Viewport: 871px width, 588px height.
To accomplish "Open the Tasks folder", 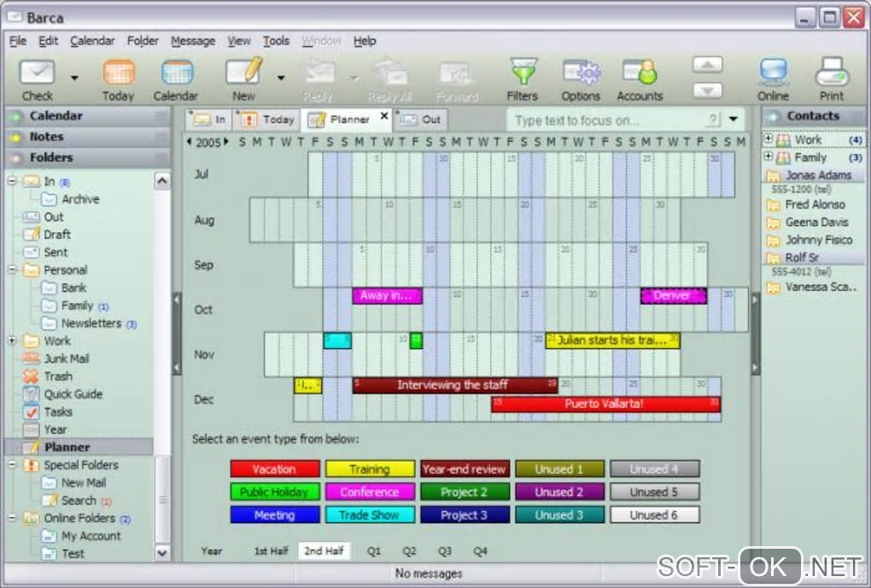I will tap(58, 412).
